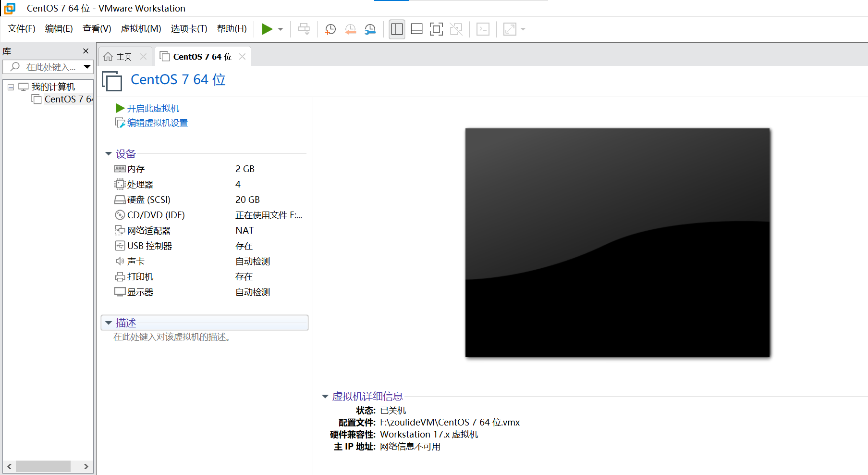Click the Unity mode toolbar icon
The width and height of the screenshot is (868, 475).
[456, 29]
